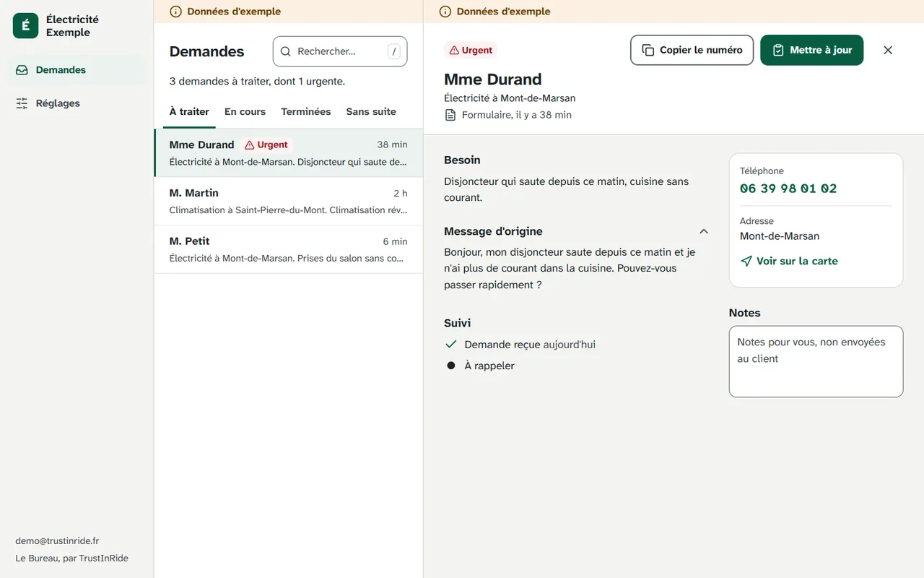This screenshot has width=924, height=578.
Task: Select the Mme Durand request row
Action: pyautogui.click(x=289, y=153)
